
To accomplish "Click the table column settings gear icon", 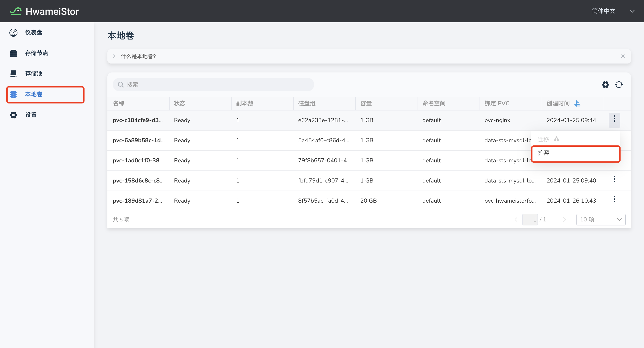I will click(x=605, y=85).
